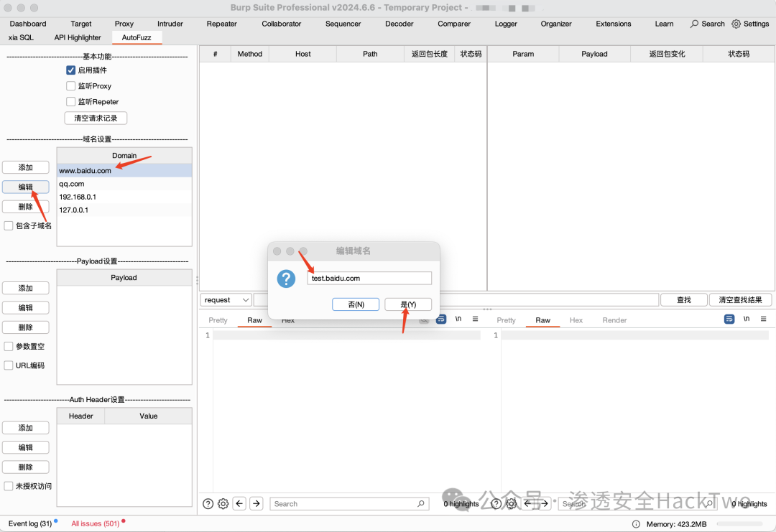Select the qq.com domain row
Image resolution: width=776 pixels, height=532 pixels.
pyautogui.click(x=124, y=184)
